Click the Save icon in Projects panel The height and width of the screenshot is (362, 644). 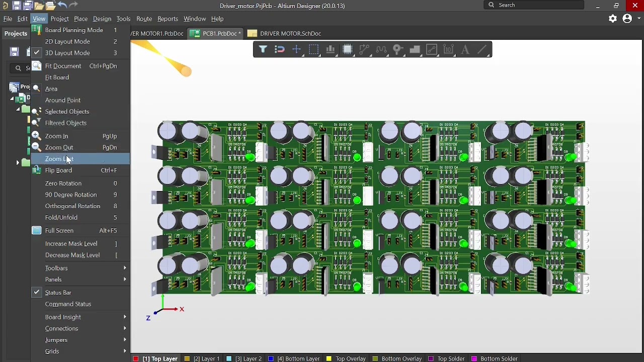pos(14,52)
